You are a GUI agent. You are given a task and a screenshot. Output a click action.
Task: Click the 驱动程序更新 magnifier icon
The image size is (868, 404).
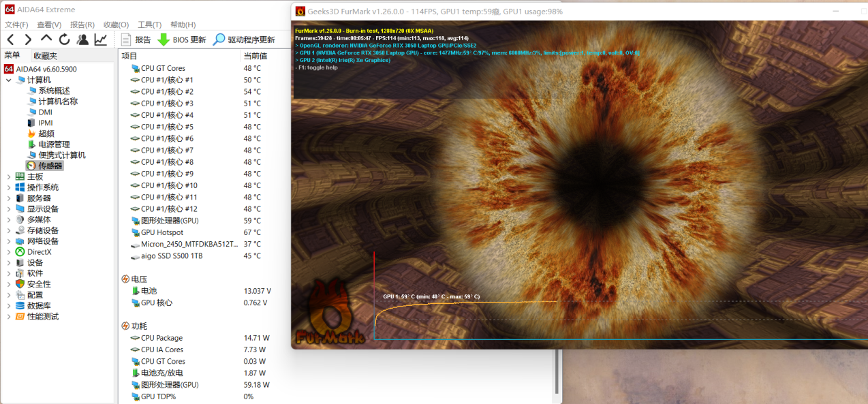tap(219, 40)
